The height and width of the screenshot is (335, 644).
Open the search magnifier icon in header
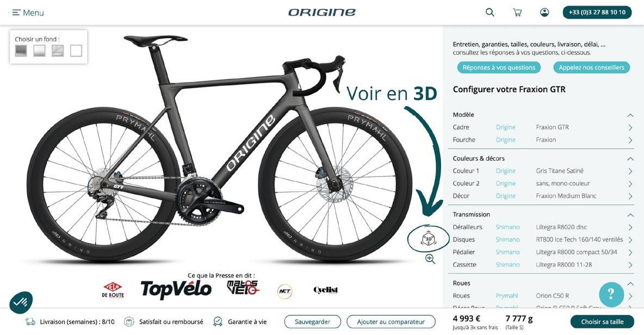point(490,13)
